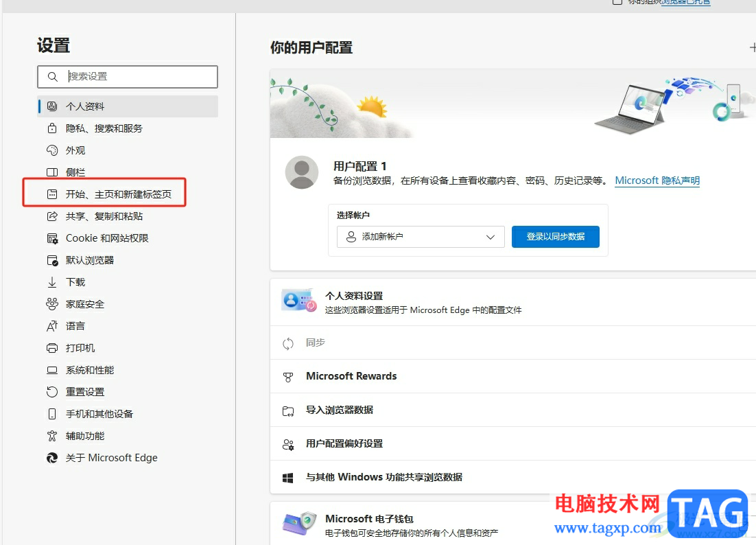Click the chevron arrow of the account dropdown
This screenshot has height=545, width=756.
[x=491, y=237]
